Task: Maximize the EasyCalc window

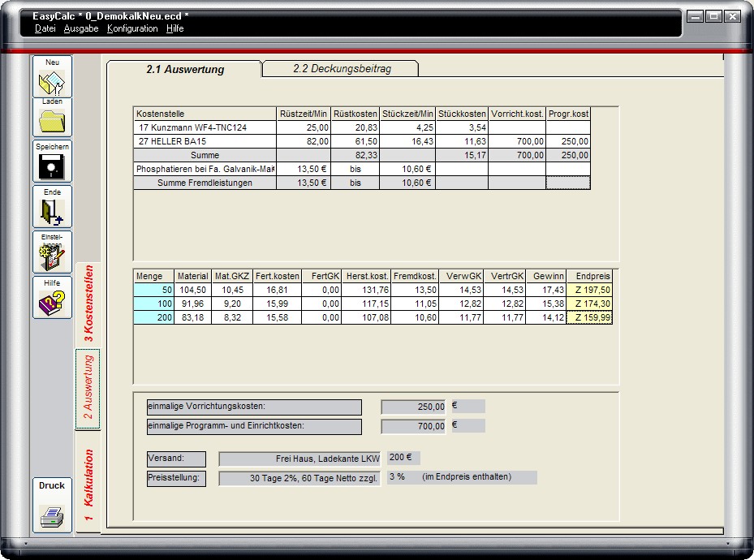Action: (714, 16)
